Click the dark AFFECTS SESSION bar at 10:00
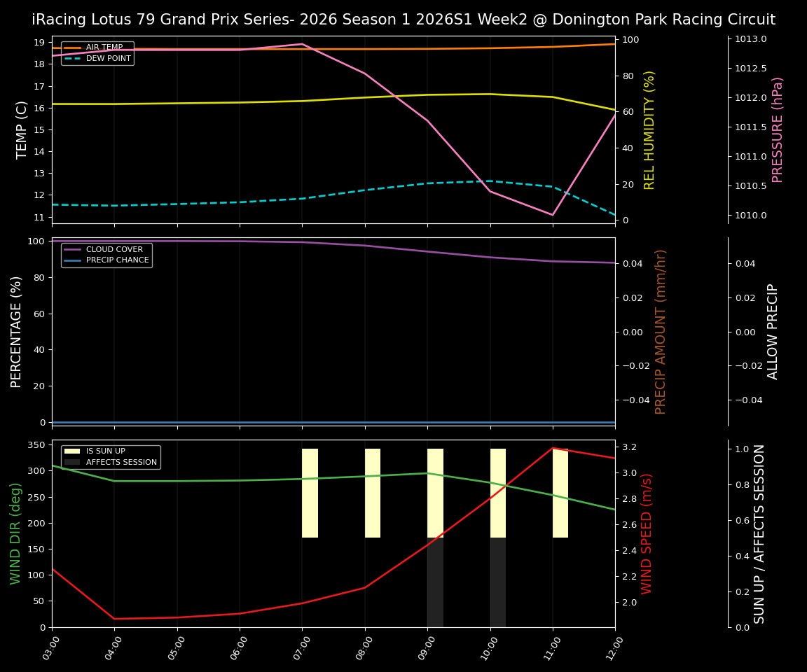The height and width of the screenshot is (672, 807). (x=497, y=581)
